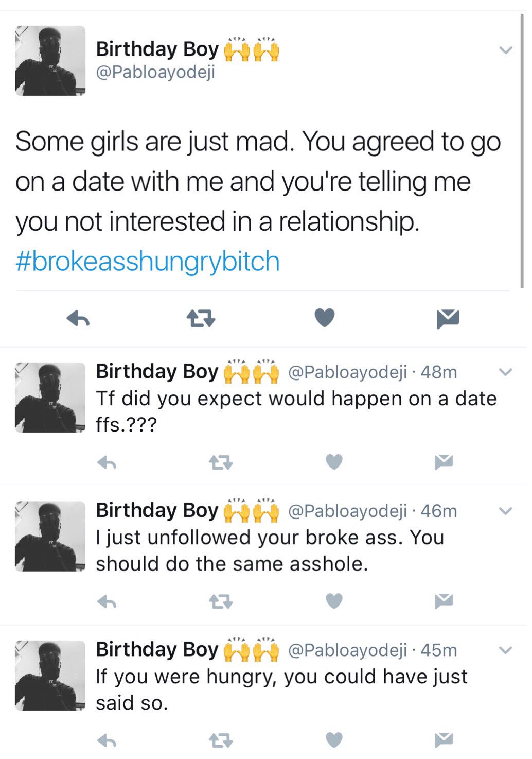Screen dimensions: 532x759
Task: Retweet the 48m tweet
Action: click(221, 463)
